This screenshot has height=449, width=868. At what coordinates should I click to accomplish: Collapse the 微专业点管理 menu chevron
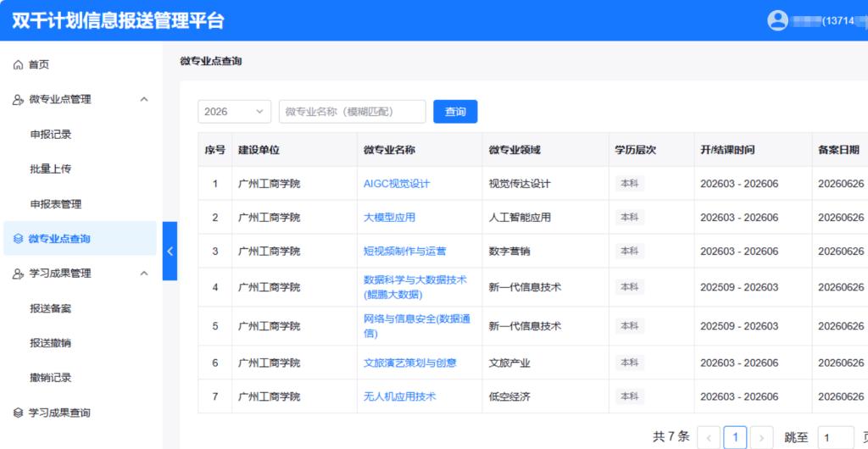tap(144, 99)
